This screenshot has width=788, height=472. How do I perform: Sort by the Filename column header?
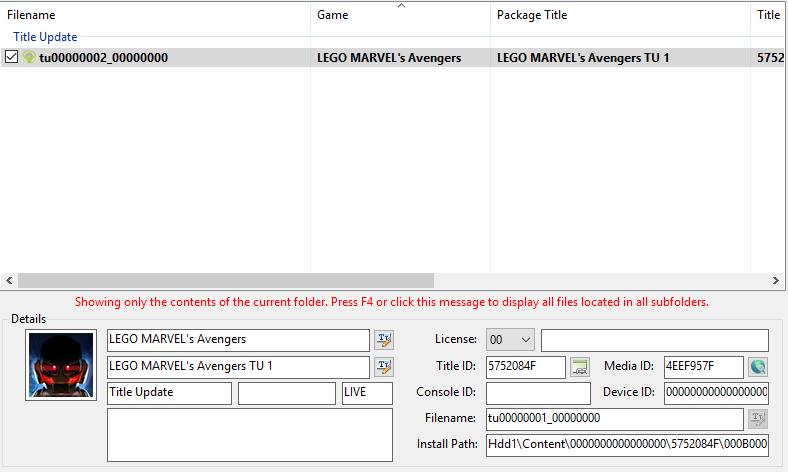(150, 15)
